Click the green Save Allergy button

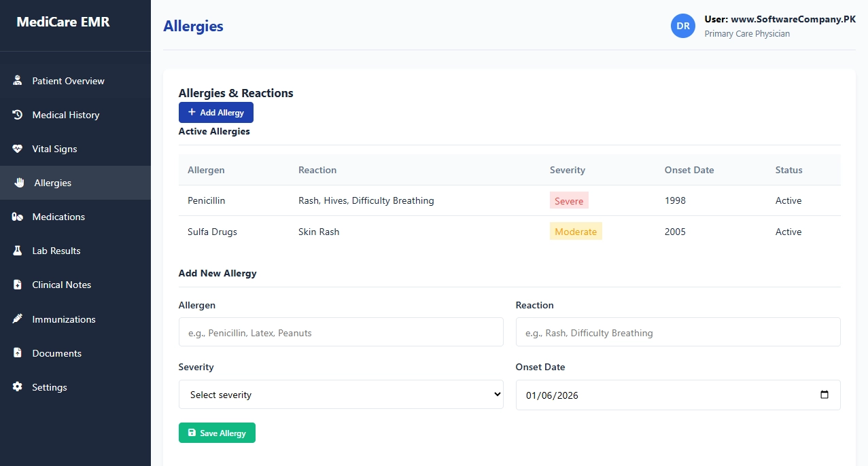(x=217, y=433)
